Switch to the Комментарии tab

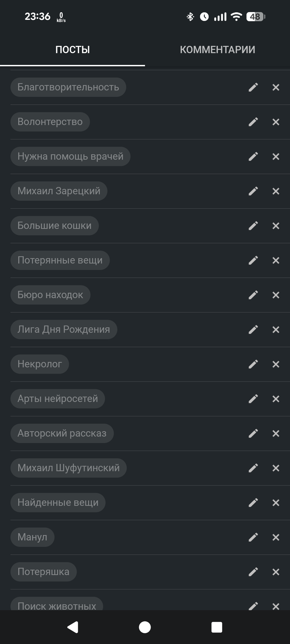pos(218,50)
